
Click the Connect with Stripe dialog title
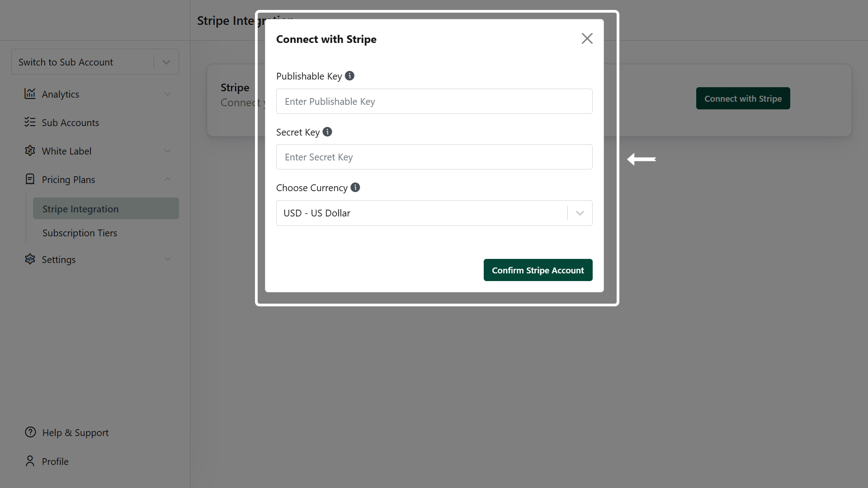(x=326, y=39)
